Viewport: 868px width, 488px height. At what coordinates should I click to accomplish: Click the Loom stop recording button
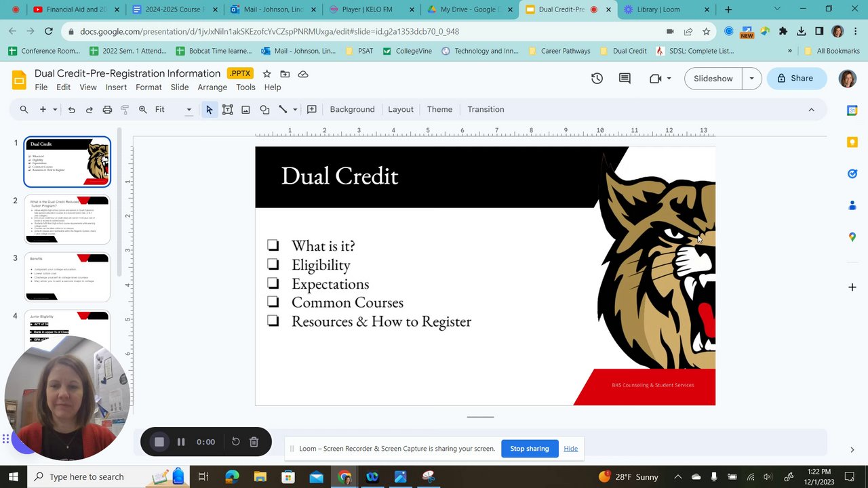pos(159,442)
